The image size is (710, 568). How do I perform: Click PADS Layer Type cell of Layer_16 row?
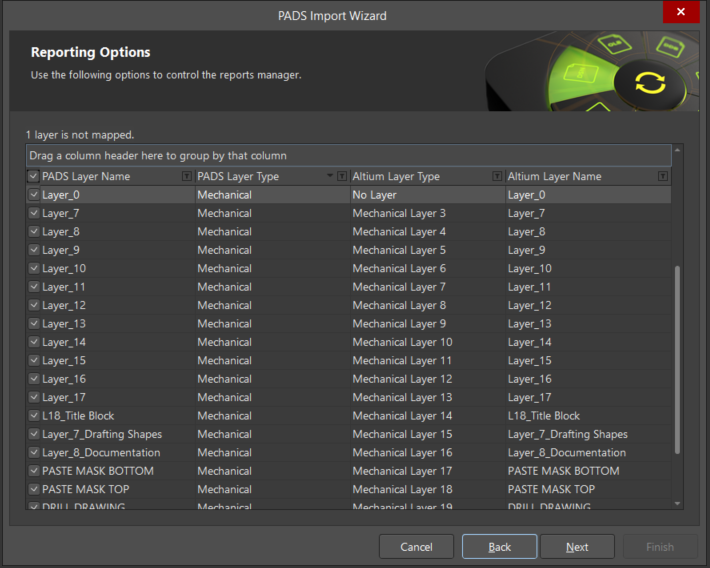273,379
